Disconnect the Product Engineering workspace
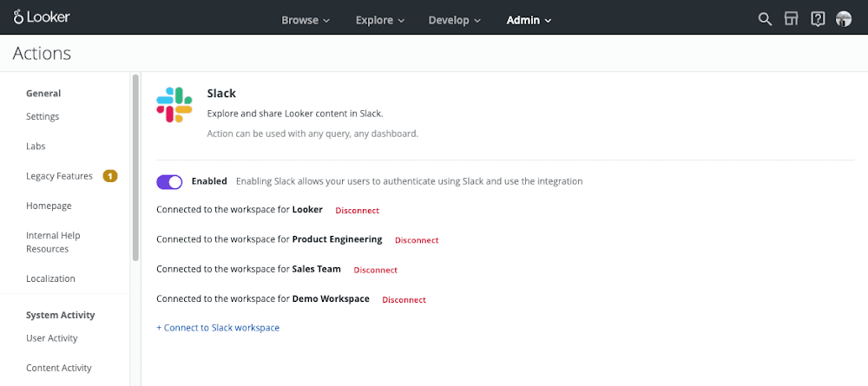The image size is (868, 386). click(417, 240)
